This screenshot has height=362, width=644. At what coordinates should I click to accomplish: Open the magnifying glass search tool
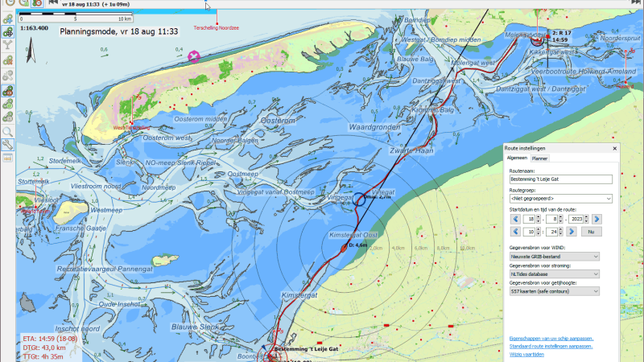coord(8,132)
